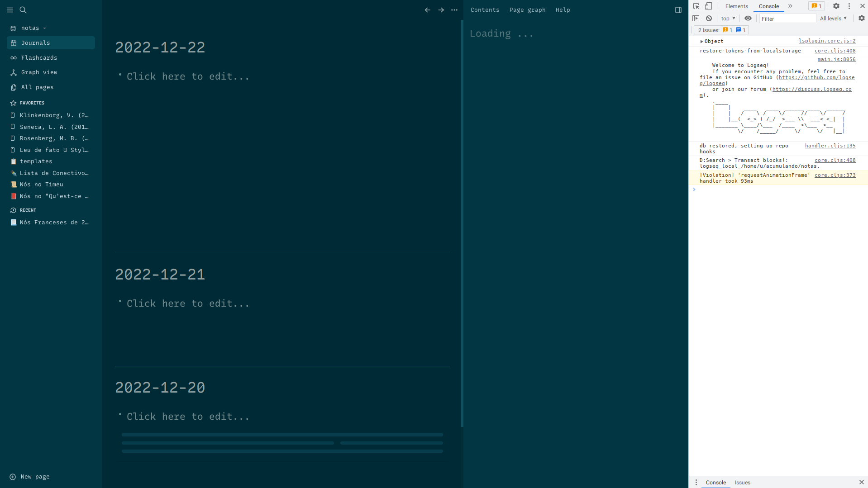Toggle the device emulation icon in DevTools
The image size is (868, 488).
[x=708, y=6]
